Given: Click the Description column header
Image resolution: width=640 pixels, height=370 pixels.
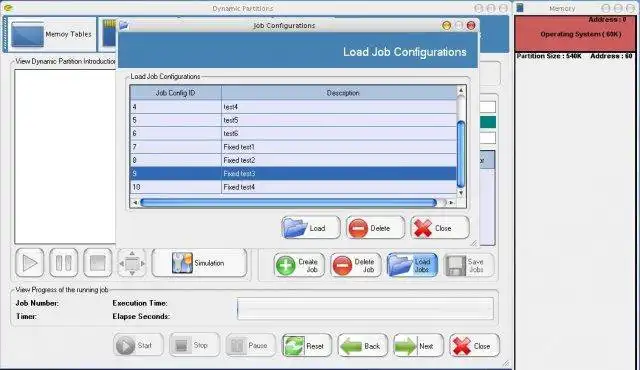Looking at the screenshot, I should click(339, 93).
